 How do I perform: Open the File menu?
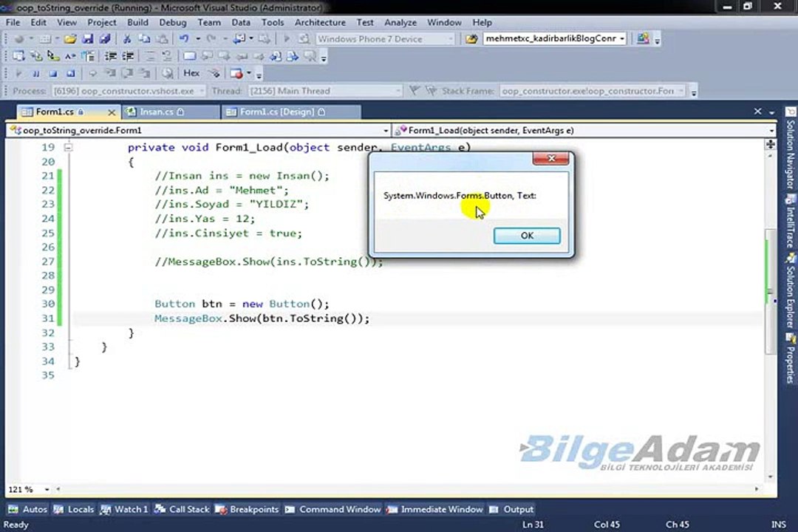(13, 22)
